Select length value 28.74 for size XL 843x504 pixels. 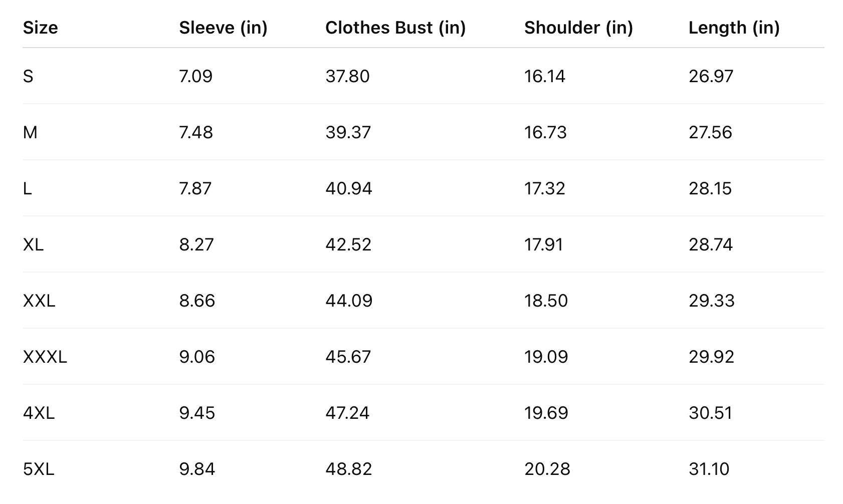pos(710,244)
